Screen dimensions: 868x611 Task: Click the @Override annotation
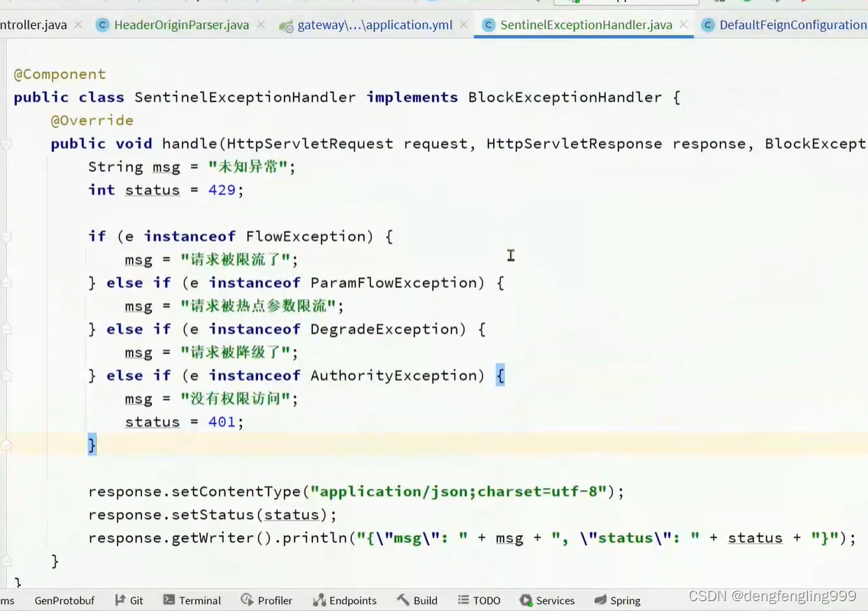(x=92, y=121)
